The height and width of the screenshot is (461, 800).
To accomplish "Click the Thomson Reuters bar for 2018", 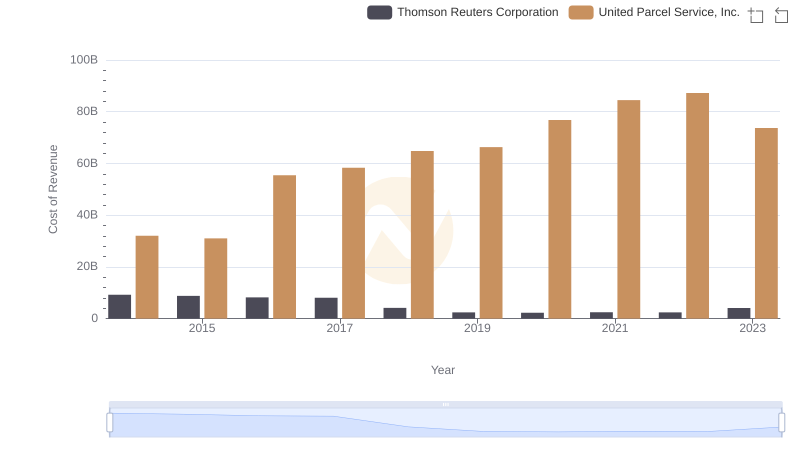I will pyautogui.click(x=395, y=313).
